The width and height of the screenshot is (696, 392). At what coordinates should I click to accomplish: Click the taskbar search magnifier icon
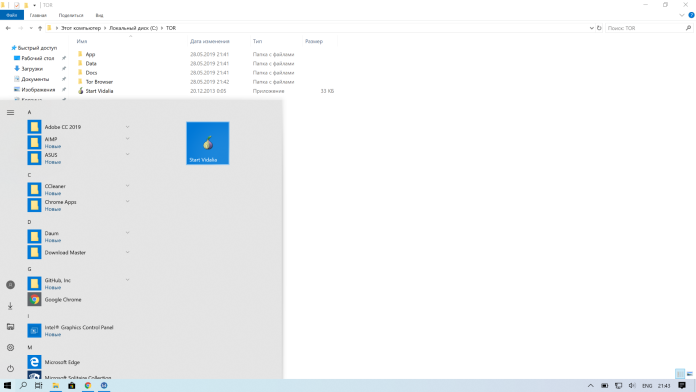(x=23, y=386)
